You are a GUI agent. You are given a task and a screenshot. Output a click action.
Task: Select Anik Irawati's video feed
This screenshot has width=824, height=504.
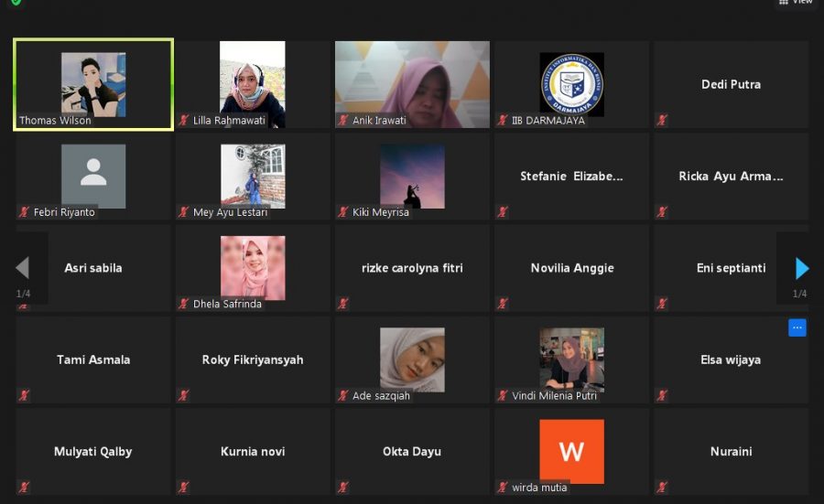pyautogui.click(x=413, y=84)
